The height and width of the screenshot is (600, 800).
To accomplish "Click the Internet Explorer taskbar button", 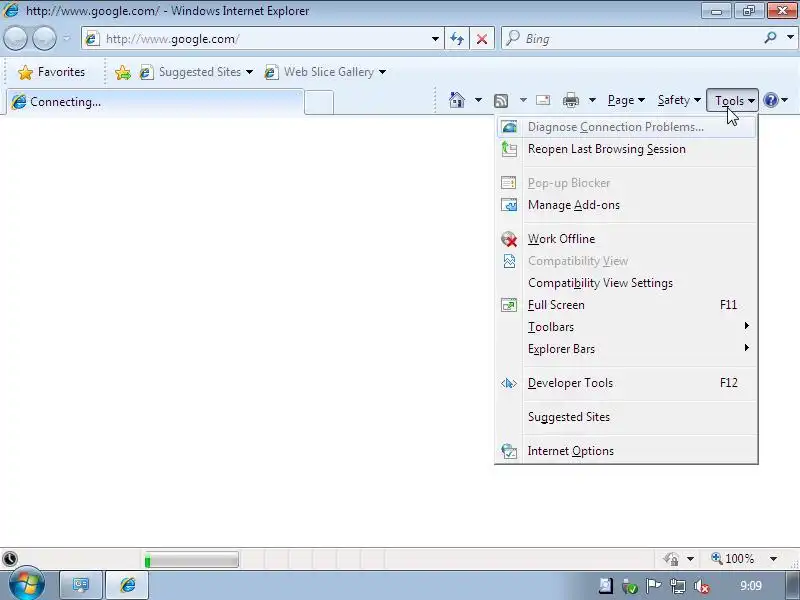I will (x=128, y=585).
